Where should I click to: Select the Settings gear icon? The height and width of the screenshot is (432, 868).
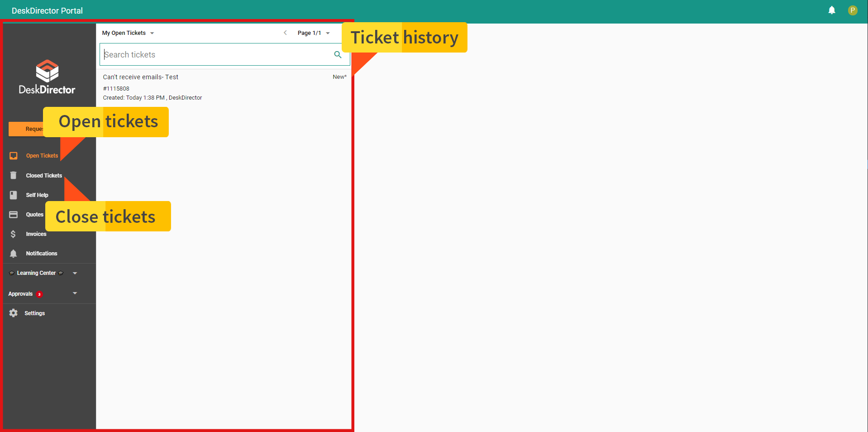14,313
